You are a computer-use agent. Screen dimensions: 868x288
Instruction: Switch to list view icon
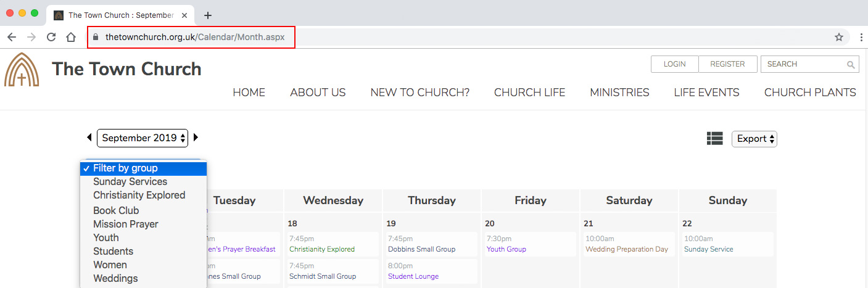point(714,139)
